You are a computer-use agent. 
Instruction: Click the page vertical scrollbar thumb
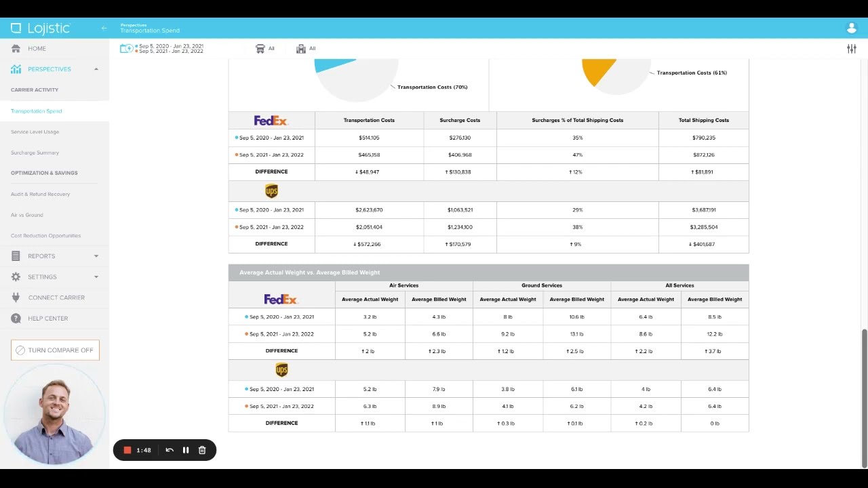[x=864, y=397]
